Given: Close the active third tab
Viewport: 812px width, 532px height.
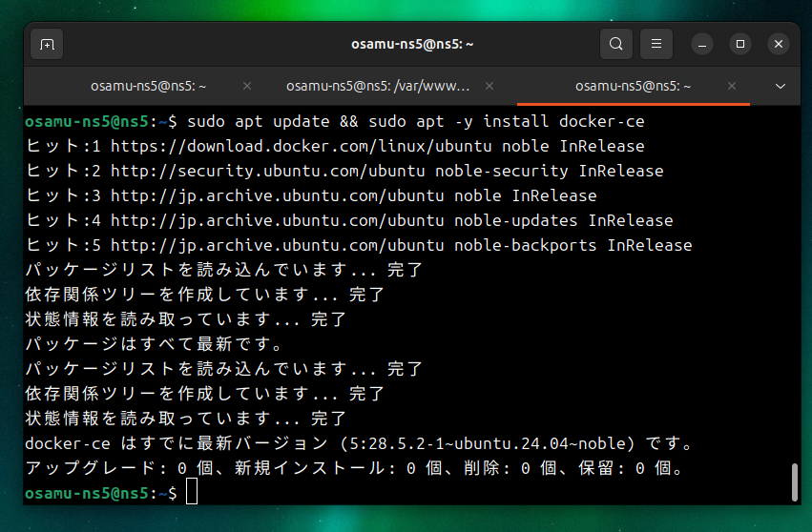Looking at the screenshot, I should pos(736,86).
